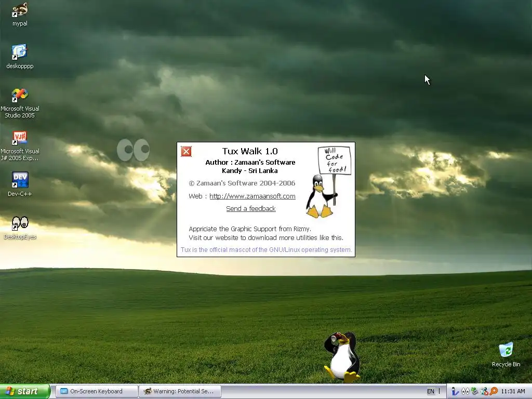Select the Recycle Bin icon
Screen dimensions: 532x399
coord(506,354)
